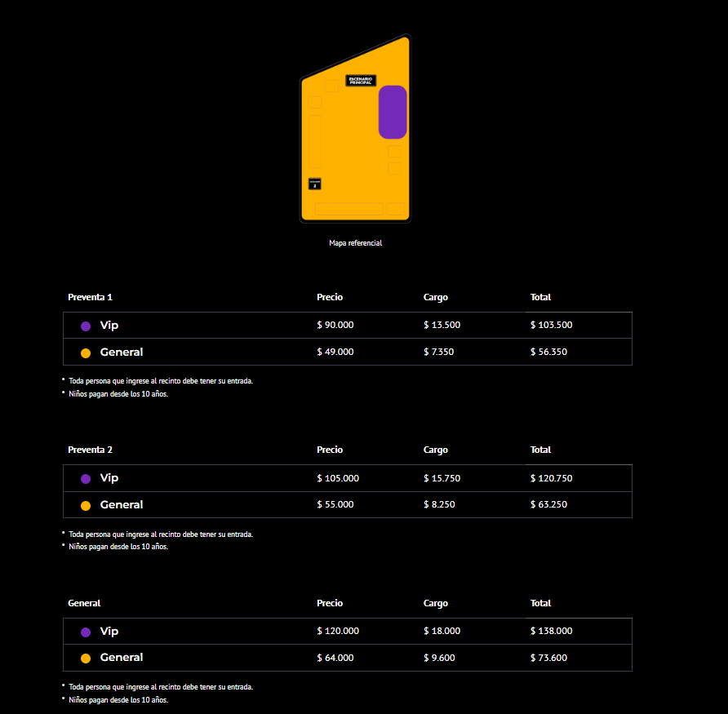Click the Cargo column header in Preventa 1
The image size is (728, 714).
click(x=435, y=297)
